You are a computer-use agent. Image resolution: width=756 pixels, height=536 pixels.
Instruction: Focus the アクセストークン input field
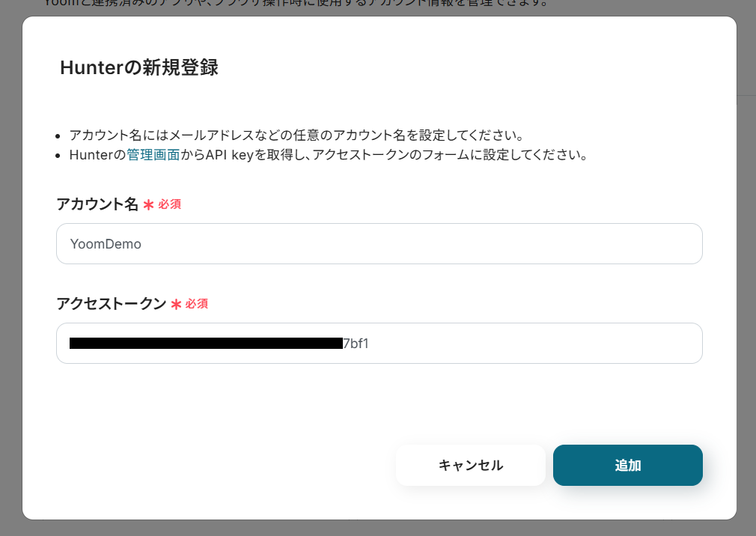click(x=379, y=343)
